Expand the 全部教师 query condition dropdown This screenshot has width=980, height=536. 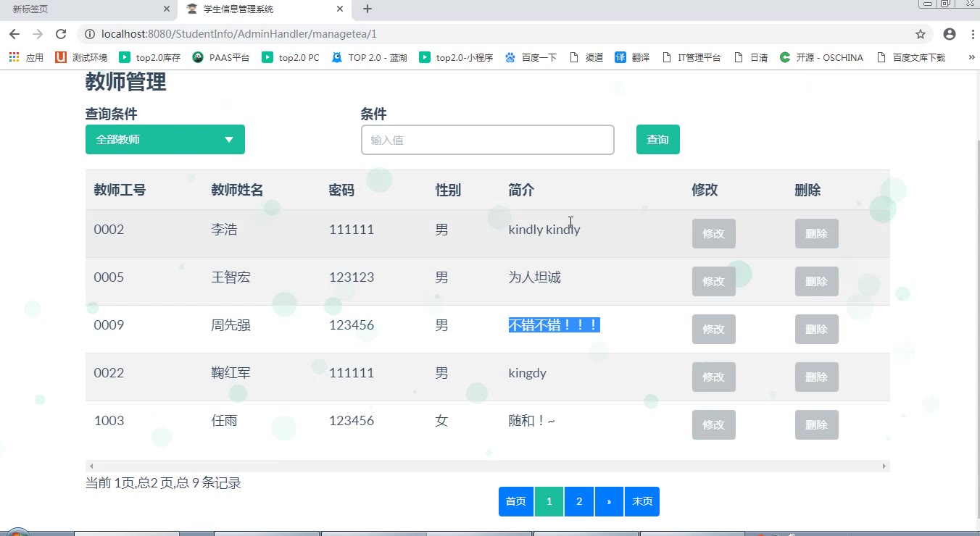coord(165,140)
